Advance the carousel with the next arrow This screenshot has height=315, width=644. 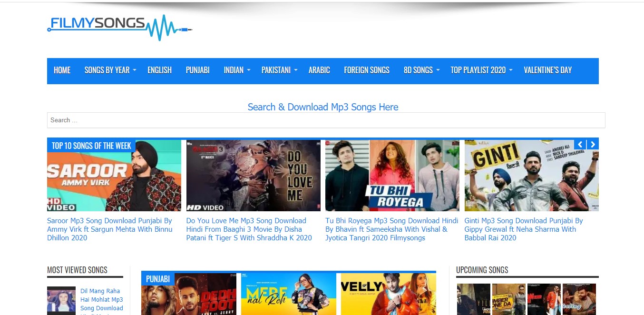[593, 145]
